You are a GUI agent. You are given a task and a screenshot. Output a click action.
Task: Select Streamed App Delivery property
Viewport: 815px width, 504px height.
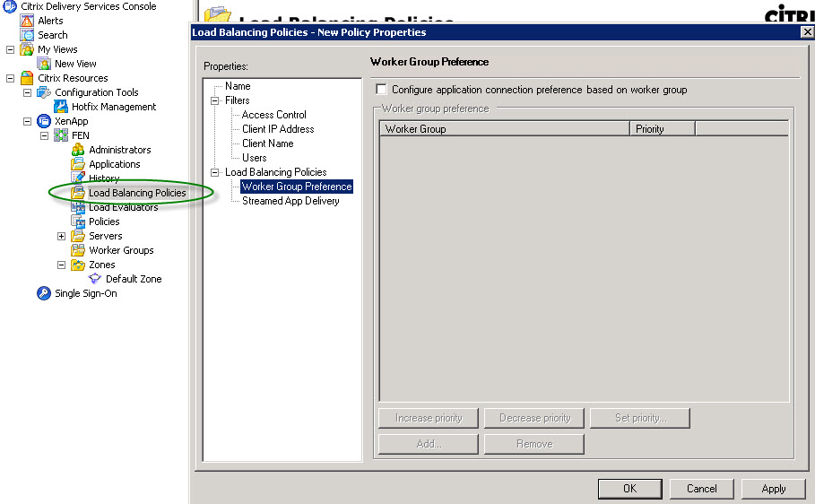pos(290,201)
